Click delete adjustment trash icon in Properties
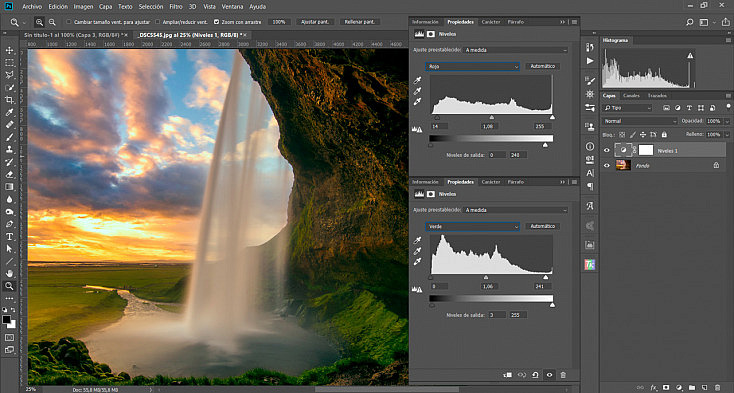 click(x=563, y=375)
